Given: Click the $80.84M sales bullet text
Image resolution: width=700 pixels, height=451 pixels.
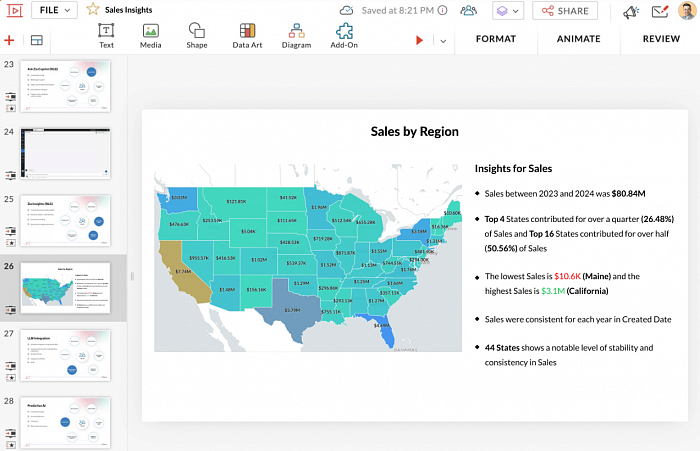Looking at the screenshot, I should tap(565, 194).
